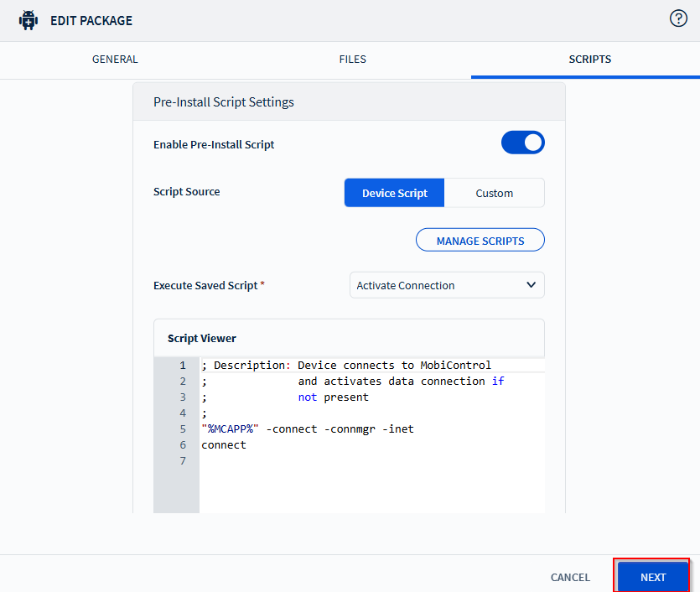The width and height of the screenshot is (700, 592).
Task: Switch to the General tab
Action: pyautogui.click(x=115, y=60)
